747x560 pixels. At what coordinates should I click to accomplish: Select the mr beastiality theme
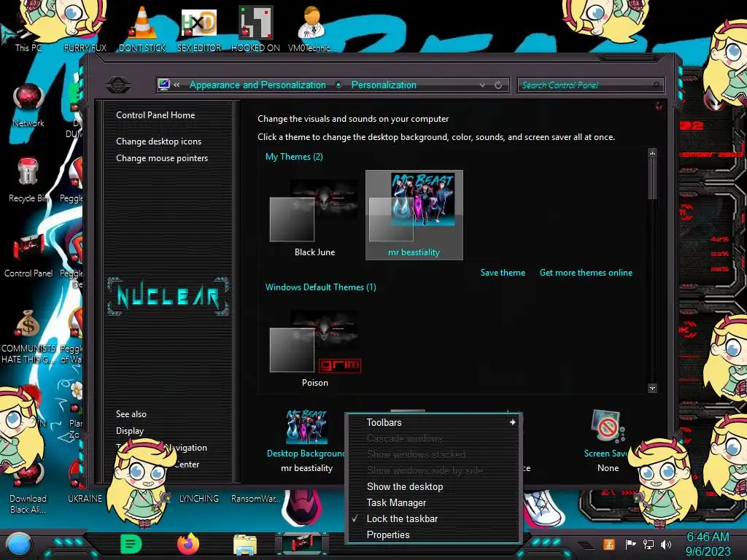(x=414, y=215)
